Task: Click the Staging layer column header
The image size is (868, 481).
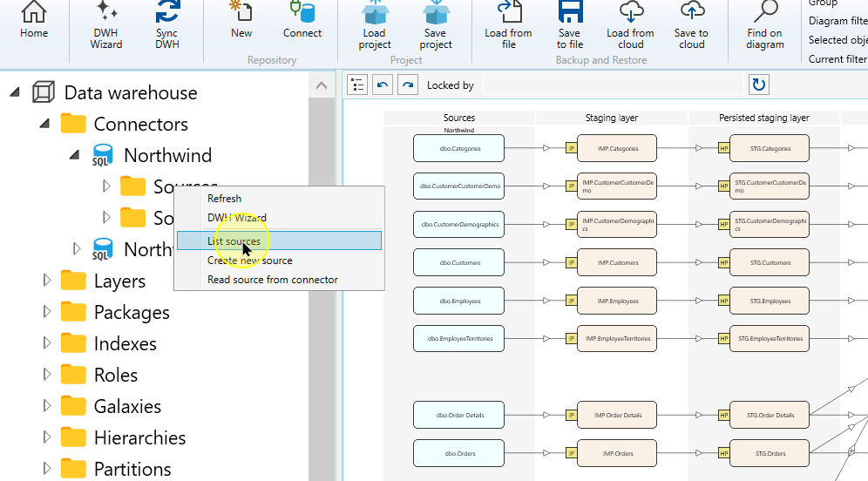Action: click(x=612, y=118)
